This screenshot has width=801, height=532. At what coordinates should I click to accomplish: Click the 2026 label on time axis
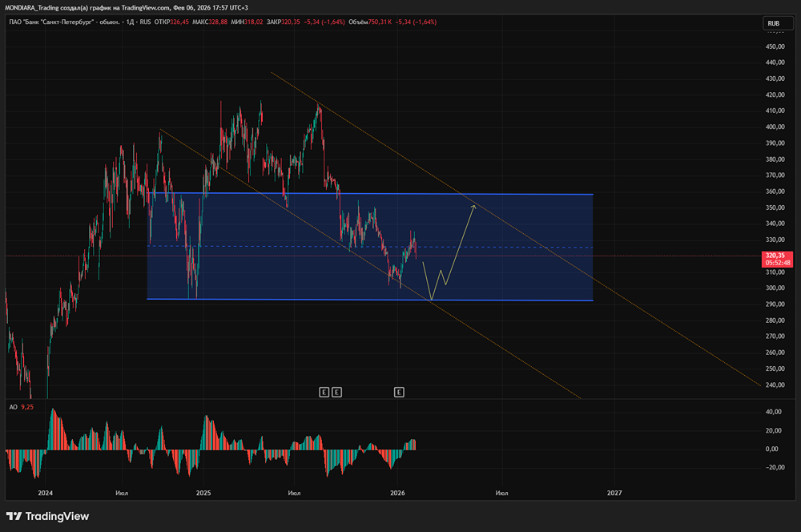pos(397,493)
